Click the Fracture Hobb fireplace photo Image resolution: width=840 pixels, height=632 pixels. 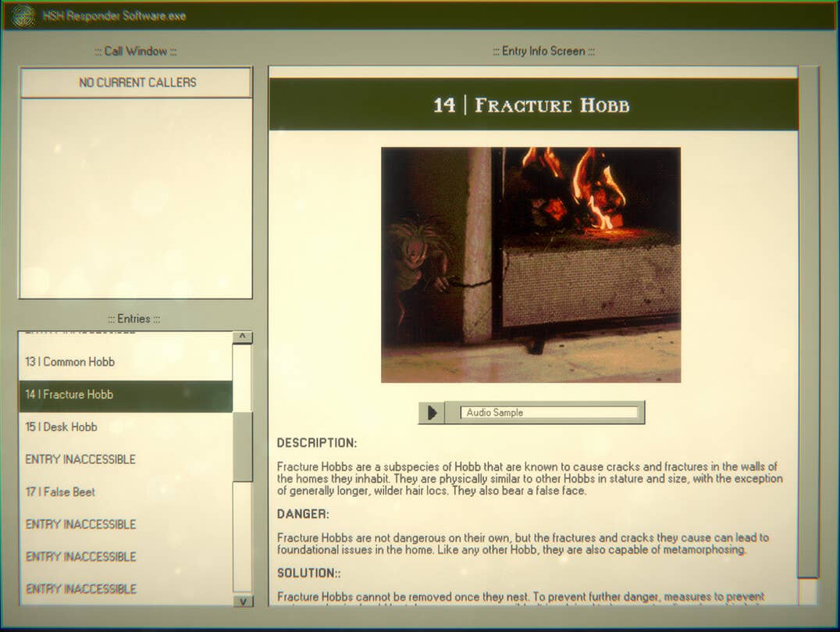point(531,265)
